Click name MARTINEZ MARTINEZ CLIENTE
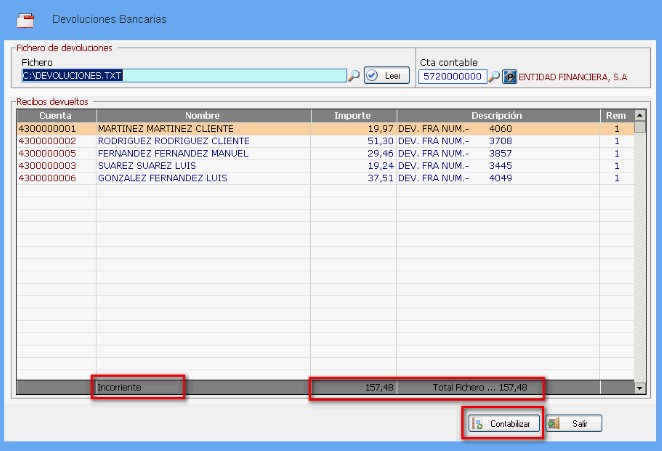The width and height of the screenshot is (662, 451). point(166,128)
